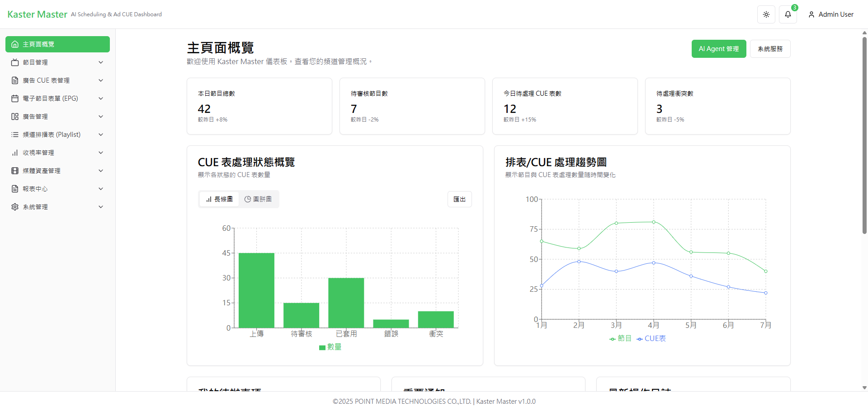Viewport: 868px width, 411px height.
Task: Click the footer text Kaster Master v1.0.0
Action: pos(506,402)
